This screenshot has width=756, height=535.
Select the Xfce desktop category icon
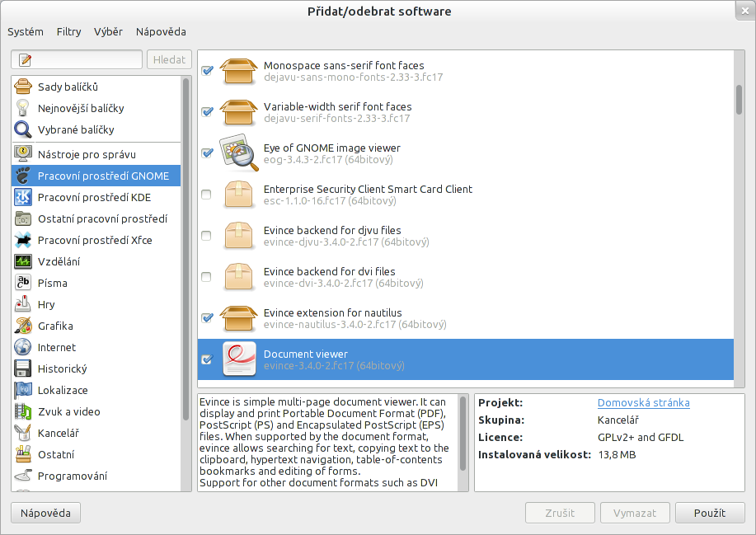(23, 240)
